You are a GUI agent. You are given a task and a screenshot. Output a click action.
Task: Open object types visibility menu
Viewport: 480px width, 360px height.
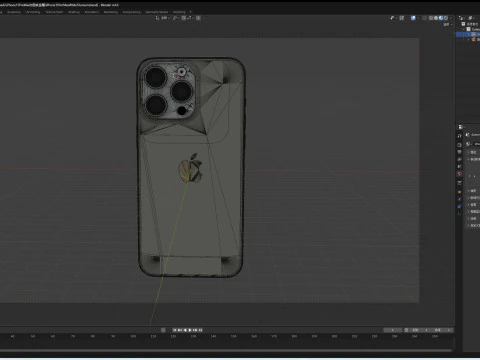[394, 18]
